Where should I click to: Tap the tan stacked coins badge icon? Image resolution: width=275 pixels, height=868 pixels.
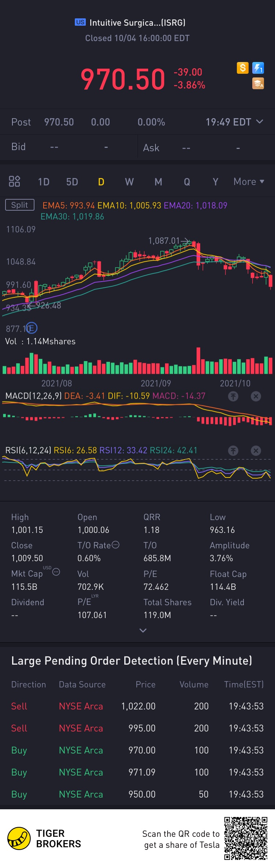[258, 84]
